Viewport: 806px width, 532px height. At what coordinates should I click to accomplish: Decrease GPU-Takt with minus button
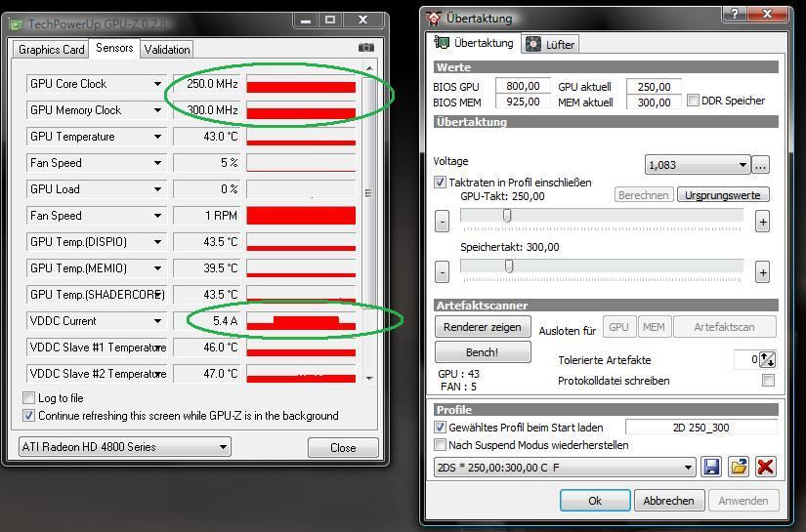[442, 222]
